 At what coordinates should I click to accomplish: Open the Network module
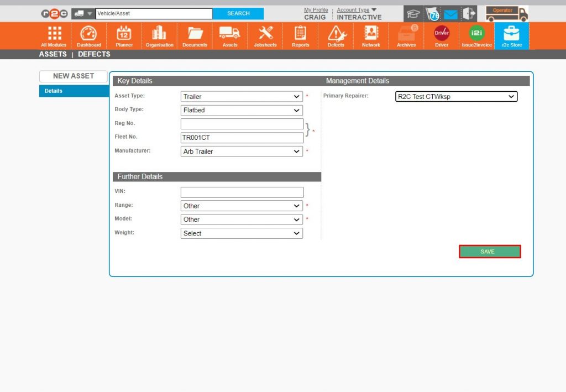pyautogui.click(x=371, y=36)
